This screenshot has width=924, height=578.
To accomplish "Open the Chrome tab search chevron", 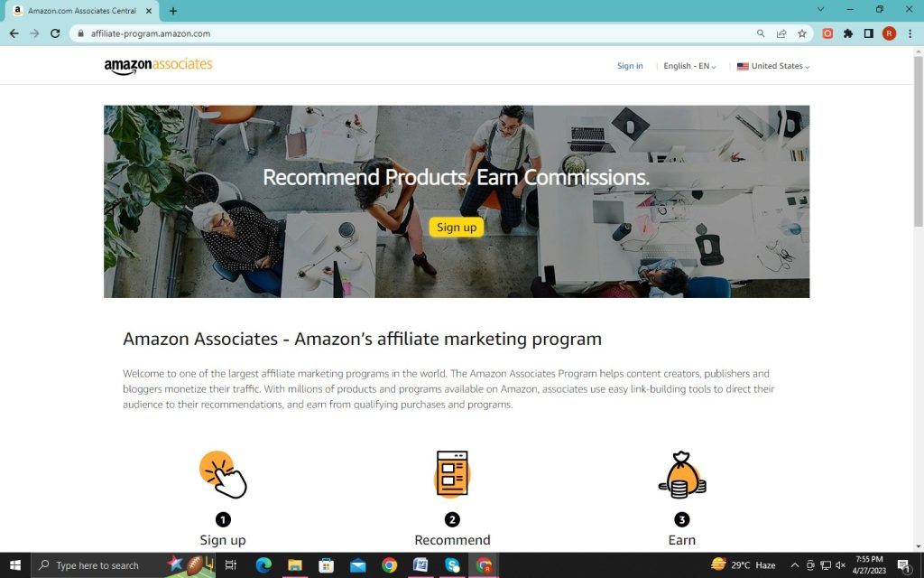I will click(820, 9).
